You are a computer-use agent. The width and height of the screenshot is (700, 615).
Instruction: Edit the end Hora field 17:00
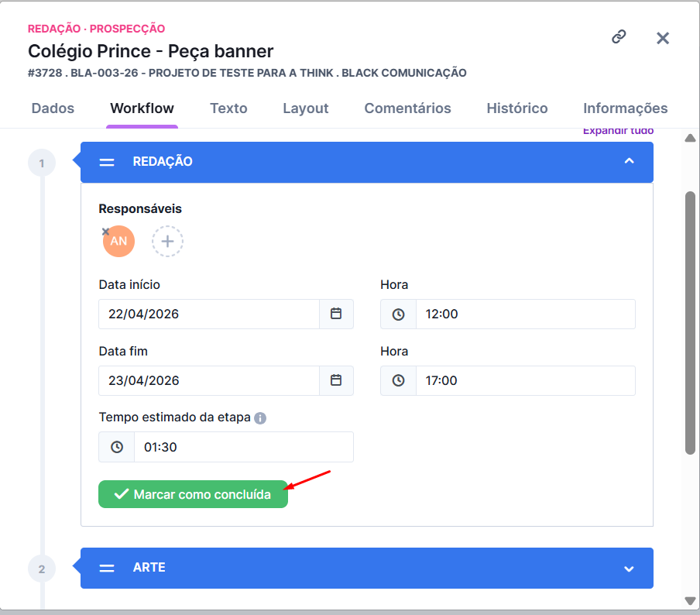coord(526,380)
